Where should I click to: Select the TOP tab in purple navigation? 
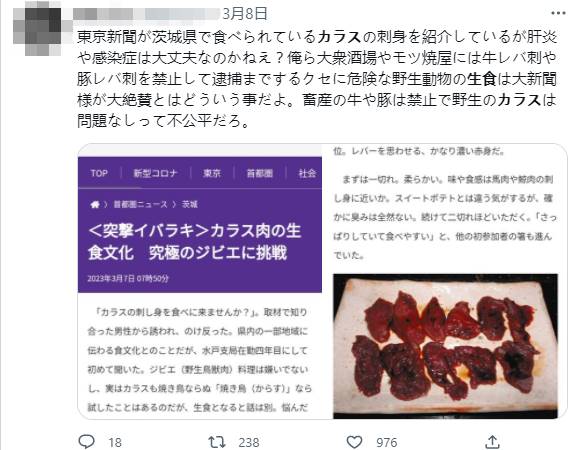(99, 173)
